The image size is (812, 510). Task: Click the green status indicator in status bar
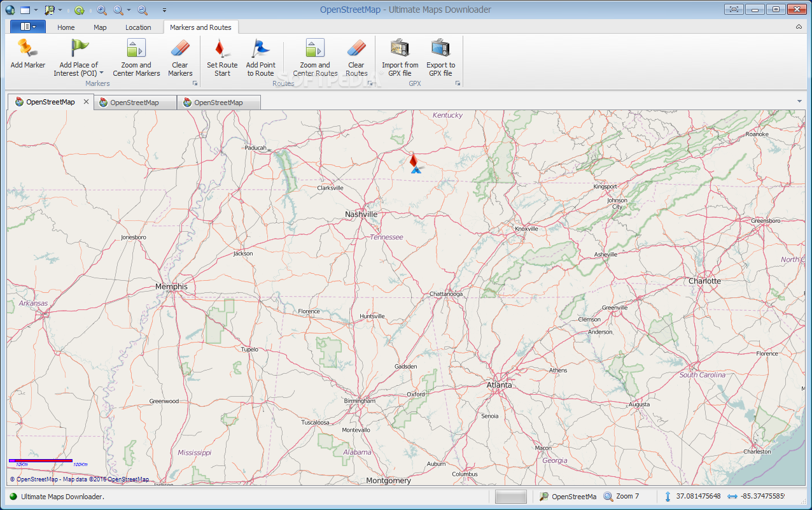coord(13,497)
